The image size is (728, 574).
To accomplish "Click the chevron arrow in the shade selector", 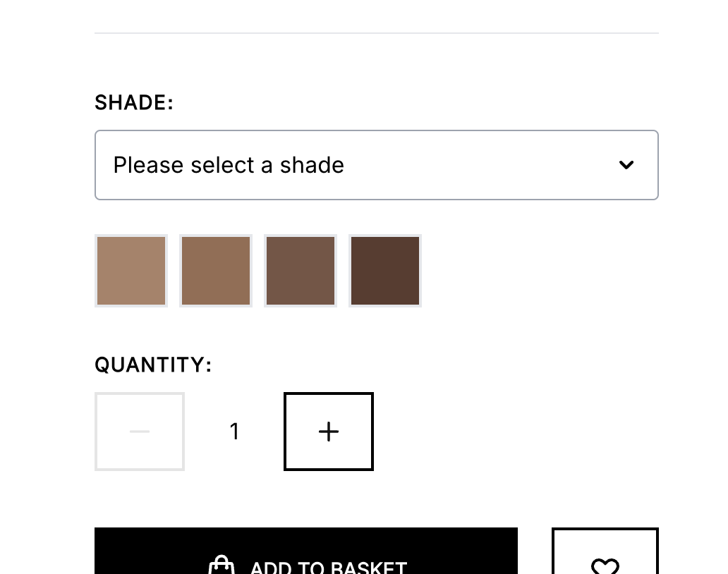I will [x=626, y=165].
